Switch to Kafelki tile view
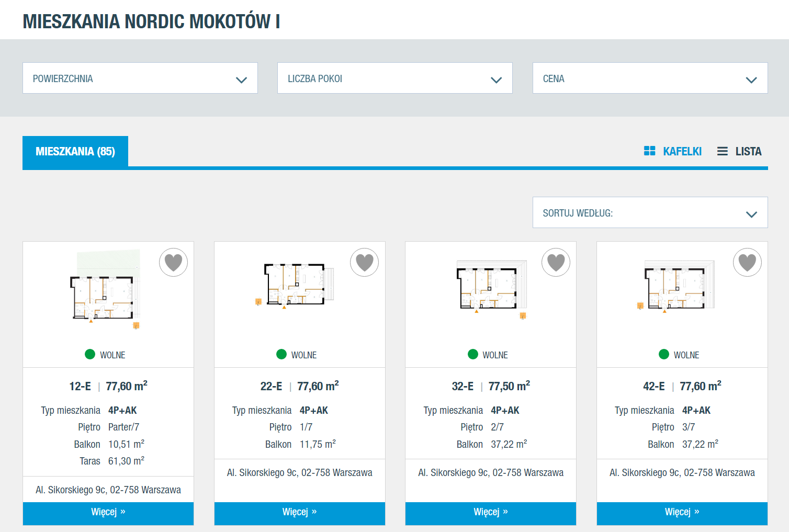The height and width of the screenshot is (532, 789). tap(673, 151)
